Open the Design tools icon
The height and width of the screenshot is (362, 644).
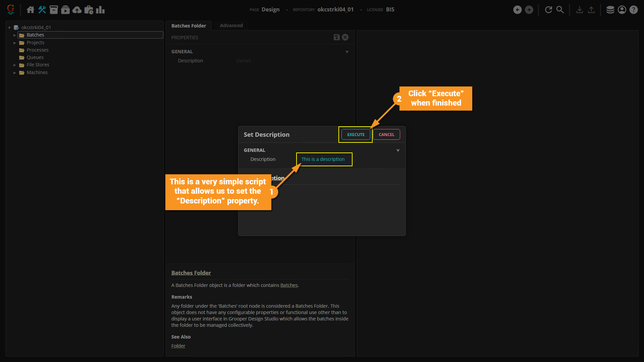(x=42, y=10)
